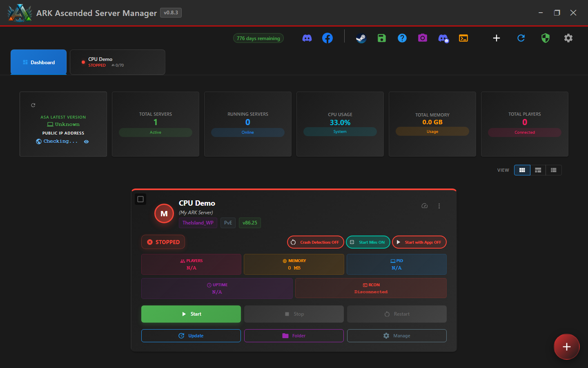Click the Checking... public IP text
Image resolution: width=588 pixels, height=368 pixels.
coord(60,141)
